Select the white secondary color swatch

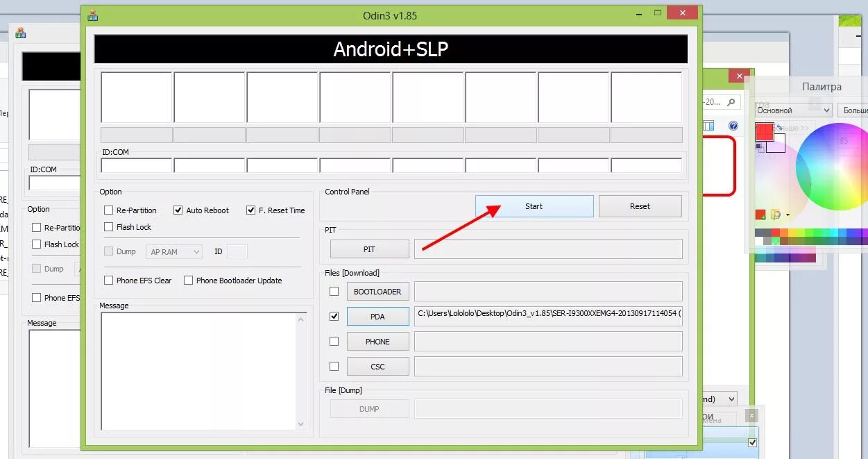777,144
